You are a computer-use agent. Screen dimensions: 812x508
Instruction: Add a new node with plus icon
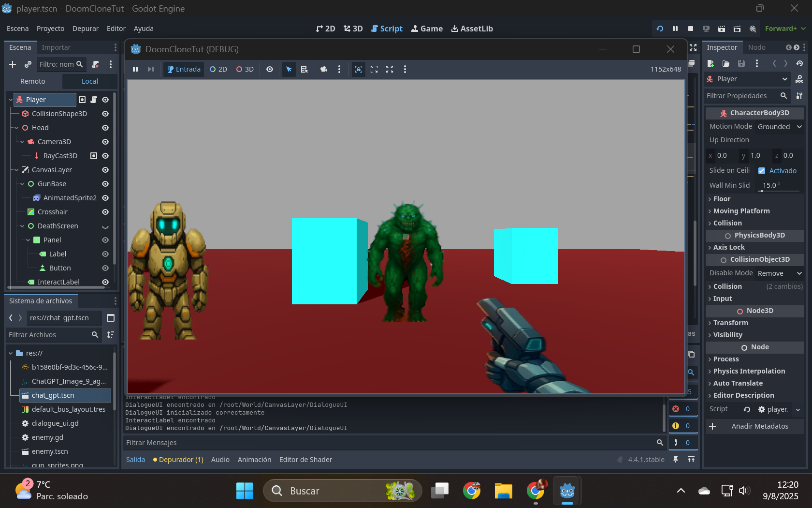(13, 64)
